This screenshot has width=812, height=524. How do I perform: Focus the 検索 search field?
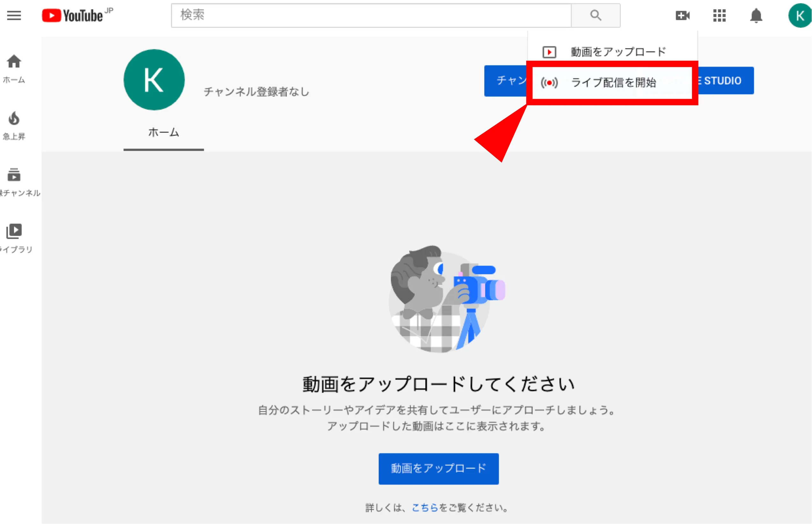click(371, 16)
